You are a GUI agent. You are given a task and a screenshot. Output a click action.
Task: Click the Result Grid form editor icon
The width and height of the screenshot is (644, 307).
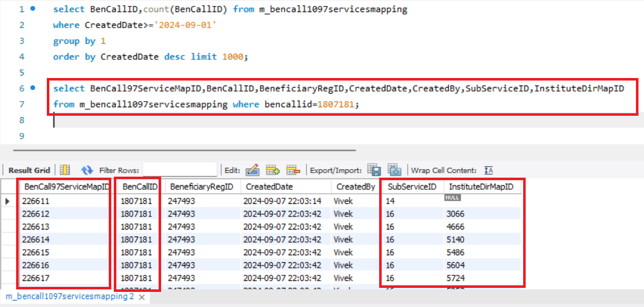65,170
